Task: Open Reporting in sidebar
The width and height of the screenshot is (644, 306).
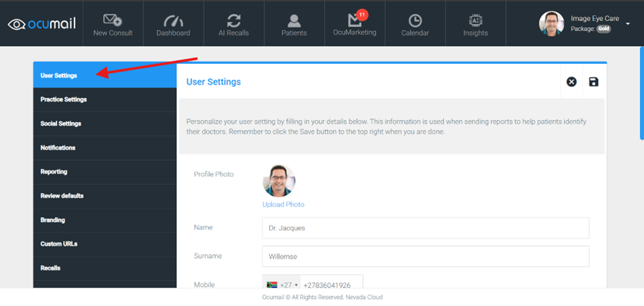Action: coord(105,172)
